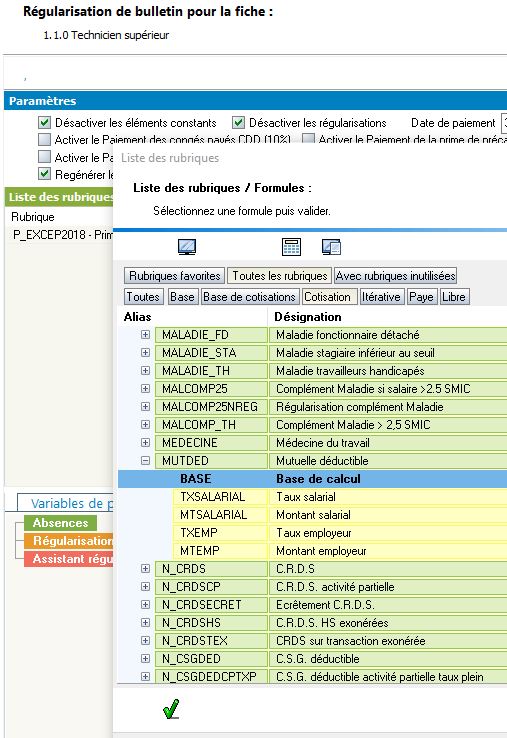Select the red Assistant régu… item
The image size is (507, 738).
69,559
